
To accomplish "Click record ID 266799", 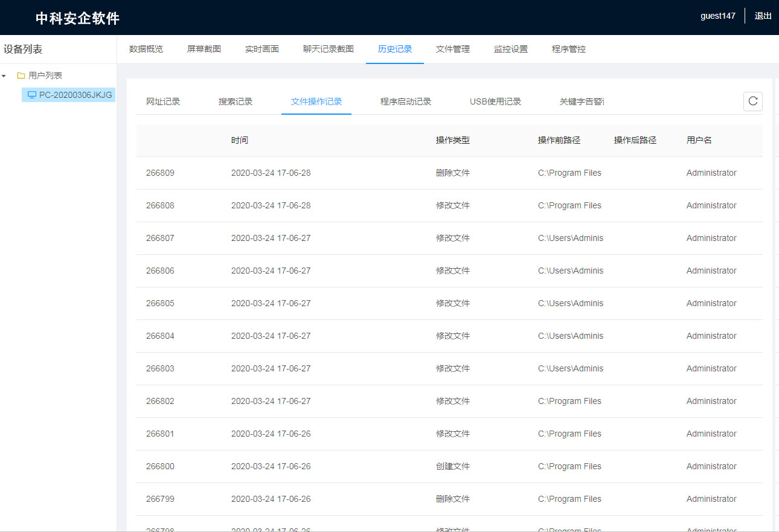I will coord(160,499).
